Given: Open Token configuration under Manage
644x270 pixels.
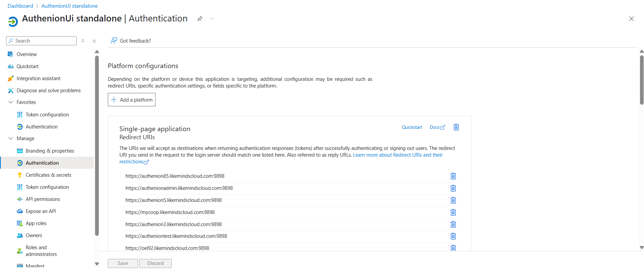Looking at the screenshot, I should 47,187.
